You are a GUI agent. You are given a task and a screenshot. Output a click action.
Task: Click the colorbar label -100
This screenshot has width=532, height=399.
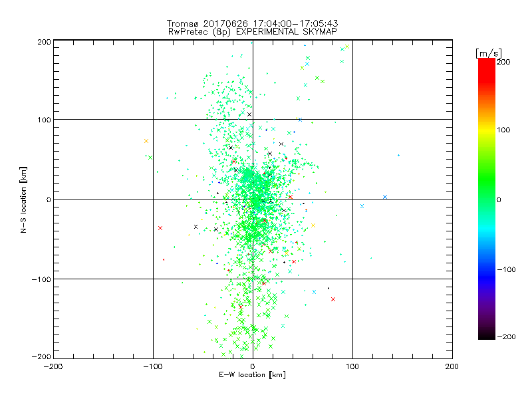pyautogui.click(x=506, y=269)
